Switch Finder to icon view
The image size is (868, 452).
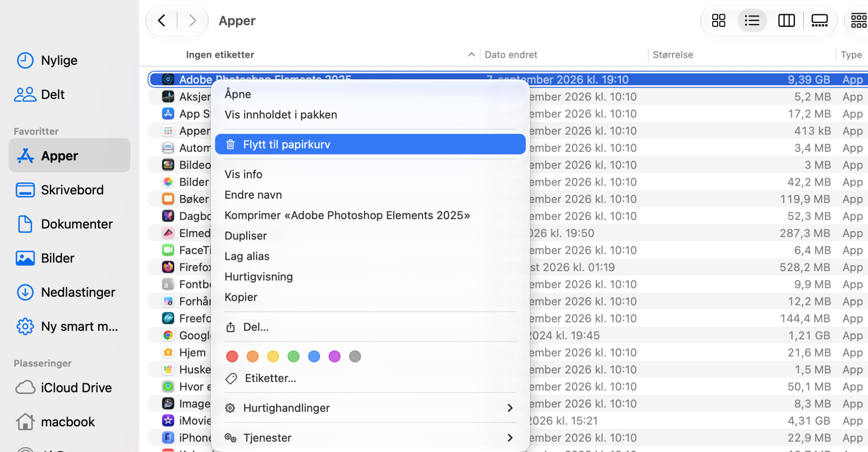point(718,20)
